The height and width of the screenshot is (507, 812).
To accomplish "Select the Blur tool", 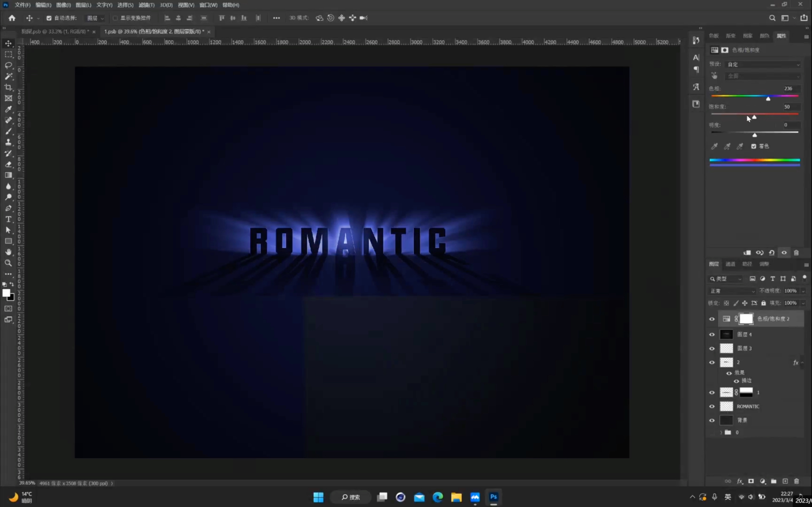I will tap(8, 186).
